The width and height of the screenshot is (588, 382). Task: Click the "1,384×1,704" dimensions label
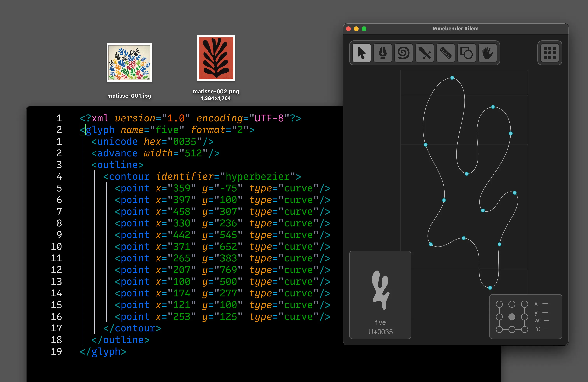point(216,98)
